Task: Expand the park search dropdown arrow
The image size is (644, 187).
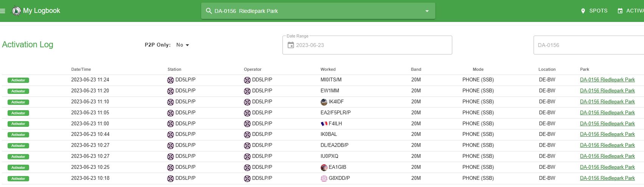Action: click(427, 11)
